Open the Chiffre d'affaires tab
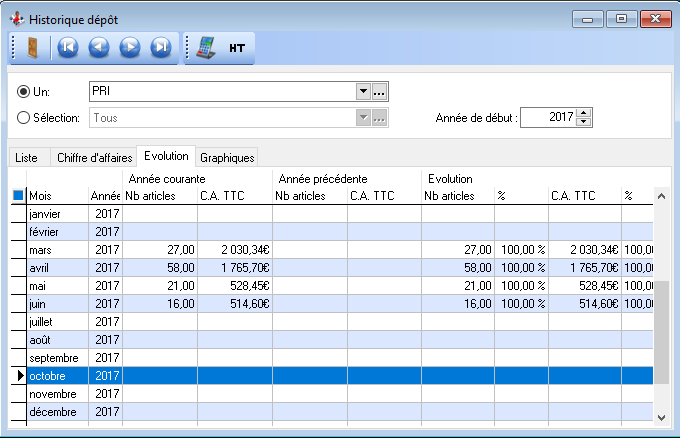The width and height of the screenshot is (680, 438). (x=94, y=157)
